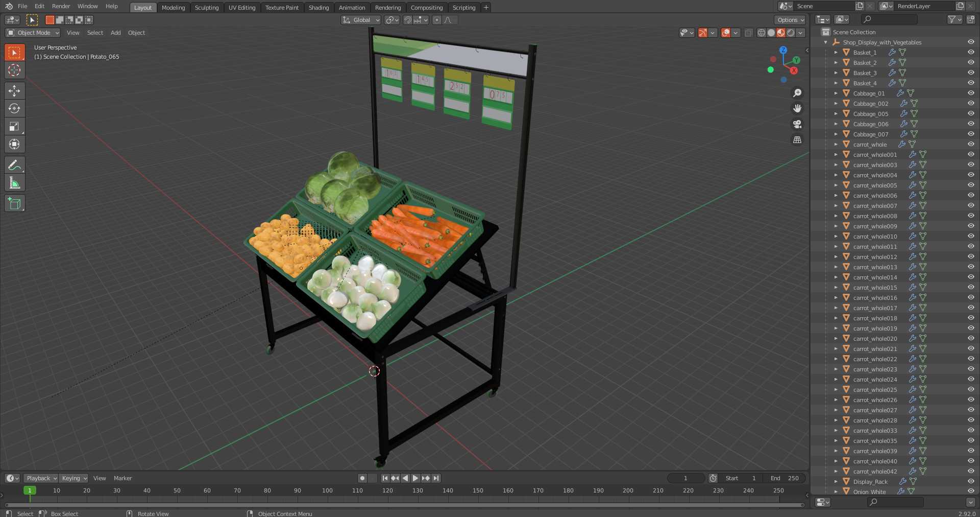The image size is (980, 517).
Task: Click the zoom view magnifier icon
Action: [x=797, y=93]
